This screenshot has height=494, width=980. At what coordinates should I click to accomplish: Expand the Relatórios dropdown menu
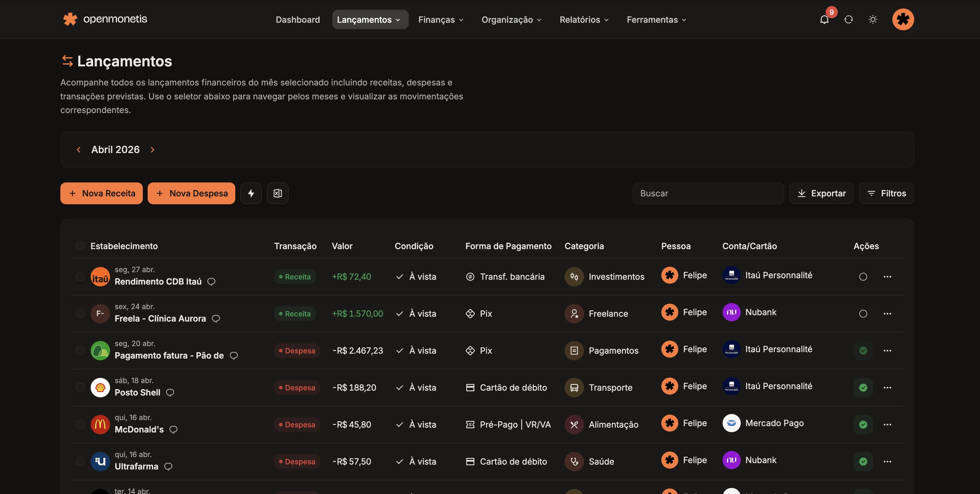584,20
